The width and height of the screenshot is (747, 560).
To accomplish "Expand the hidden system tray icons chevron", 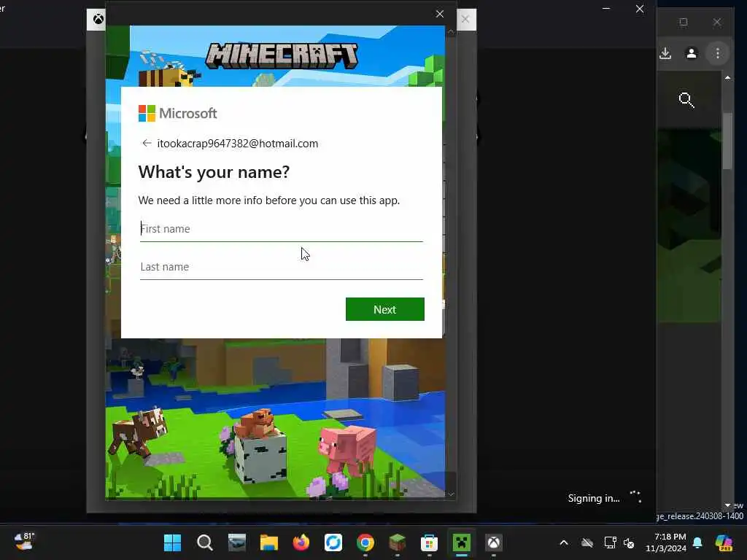I will click(x=564, y=542).
